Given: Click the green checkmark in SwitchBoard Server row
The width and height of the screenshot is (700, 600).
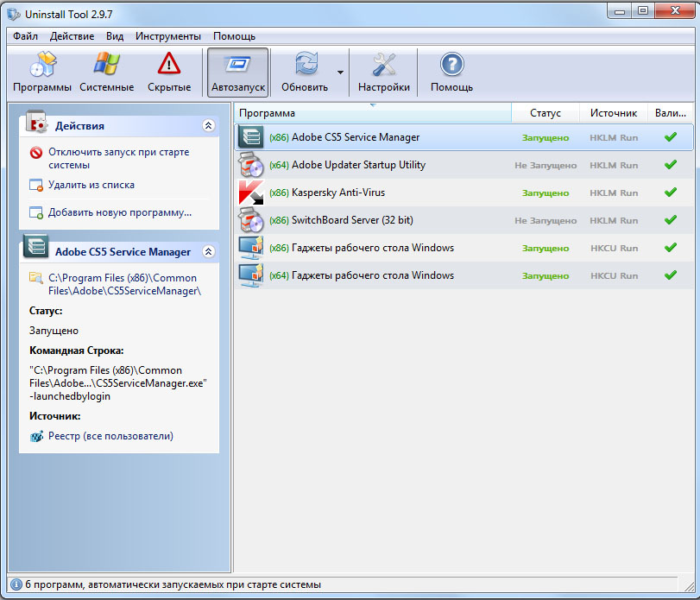Looking at the screenshot, I should pos(670,219).
